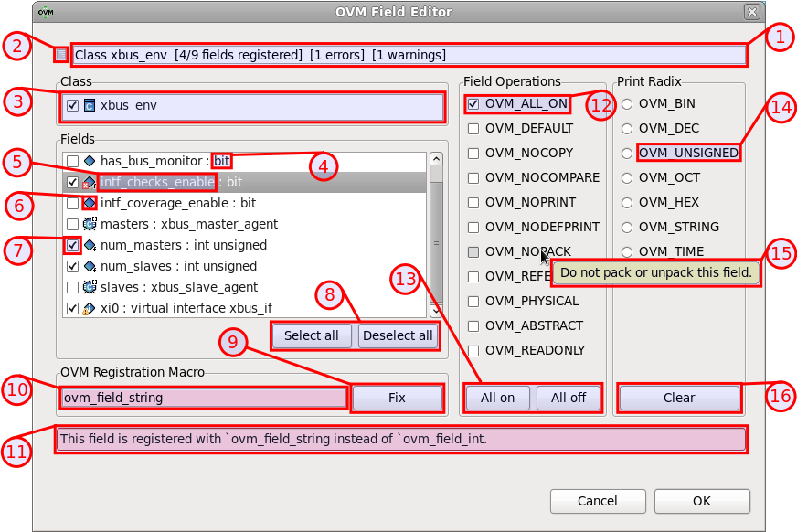Click the warning icon beside the xi0 field
This screenshot has height=532, width=797.
tap(89, 308)
